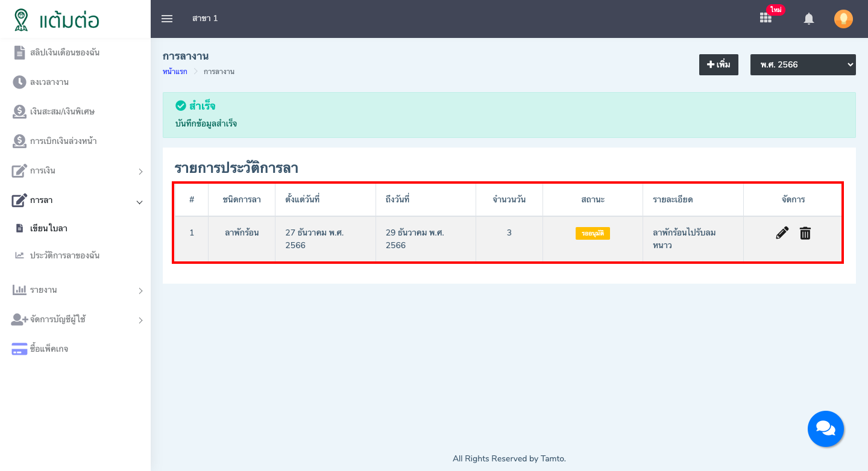Click the รออนุมัติ status badge
Viewport: 868px width, 471px height.
[593, 233]
